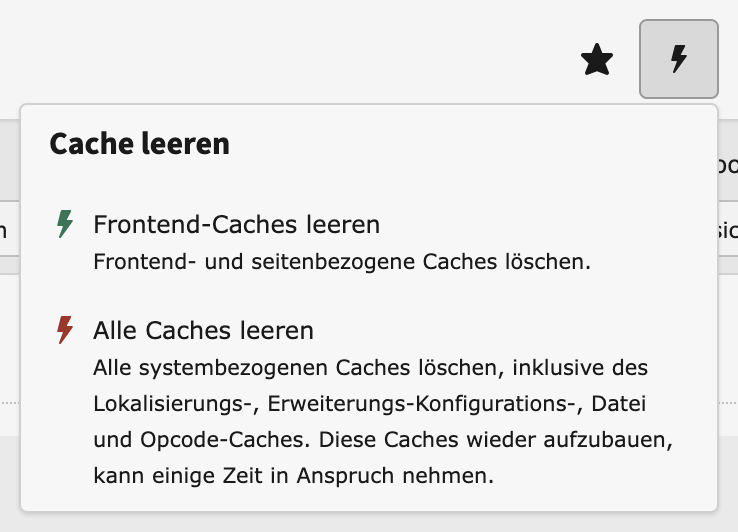Click the red lightning bolt icon

[65, 330]
